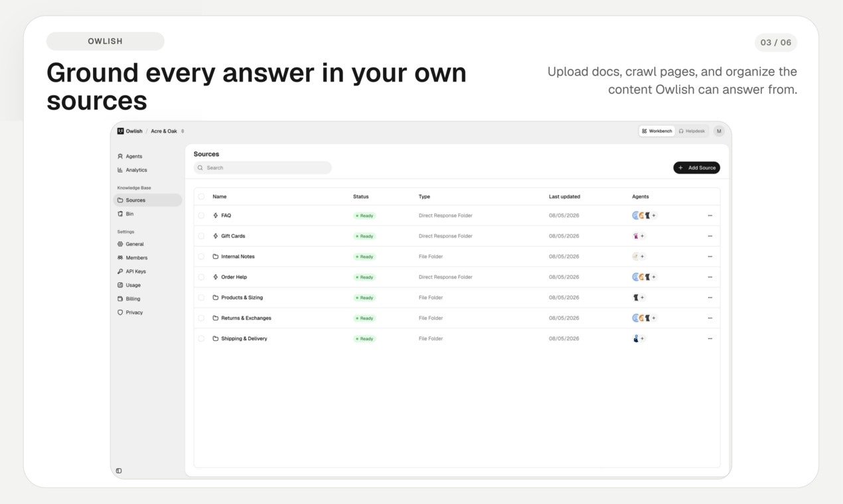Open more options for Shipping & Delivery
The width and height of the screenshot is (843, 504).
[710, 339]
